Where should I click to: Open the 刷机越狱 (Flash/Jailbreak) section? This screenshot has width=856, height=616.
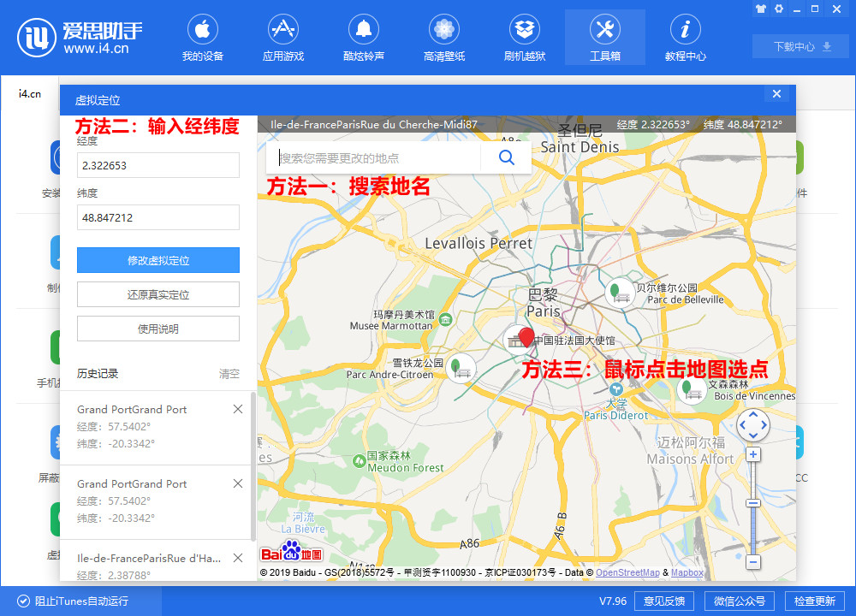click(x=524, y=37)
